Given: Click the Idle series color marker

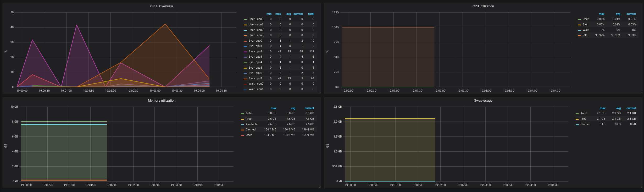Looking at the screenshot, I should (579, 36).
